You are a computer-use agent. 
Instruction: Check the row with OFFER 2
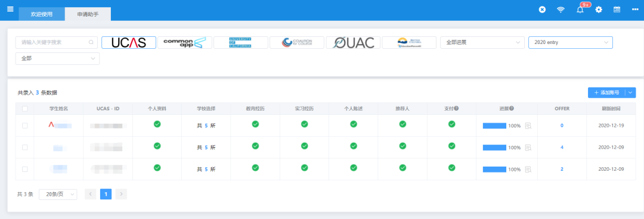click(24, 169)
